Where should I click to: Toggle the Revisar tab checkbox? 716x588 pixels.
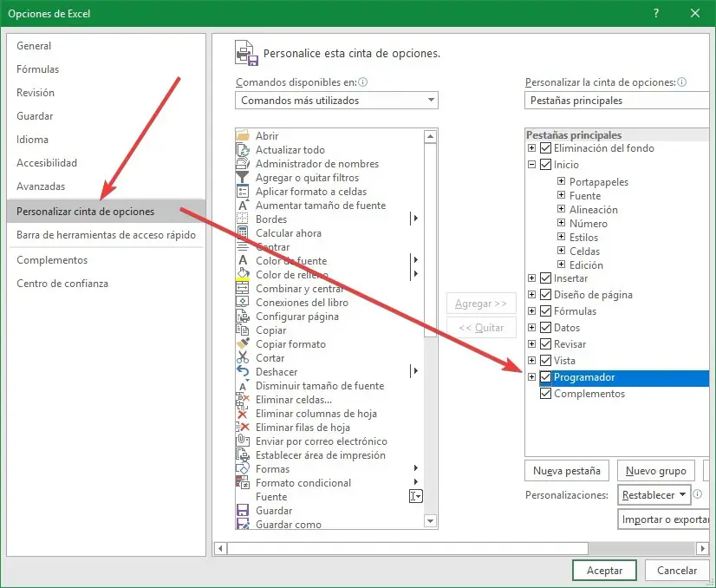(546, 343)
